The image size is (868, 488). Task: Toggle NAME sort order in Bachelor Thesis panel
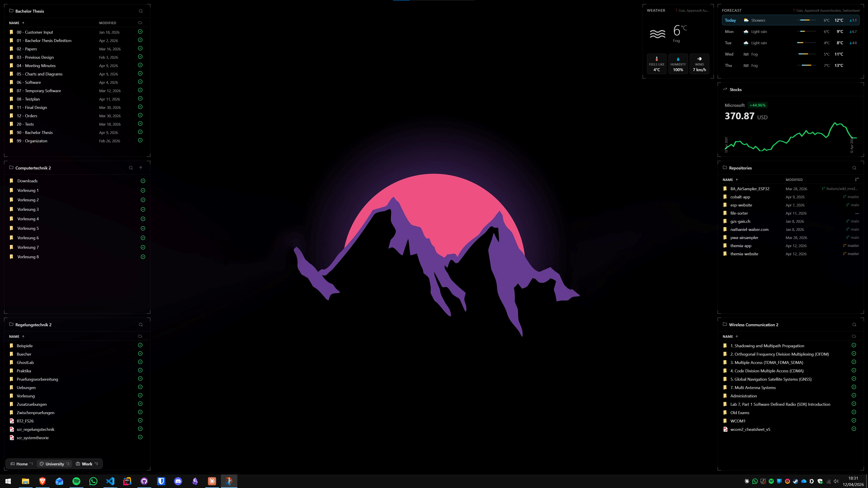(x=23, y=23)
